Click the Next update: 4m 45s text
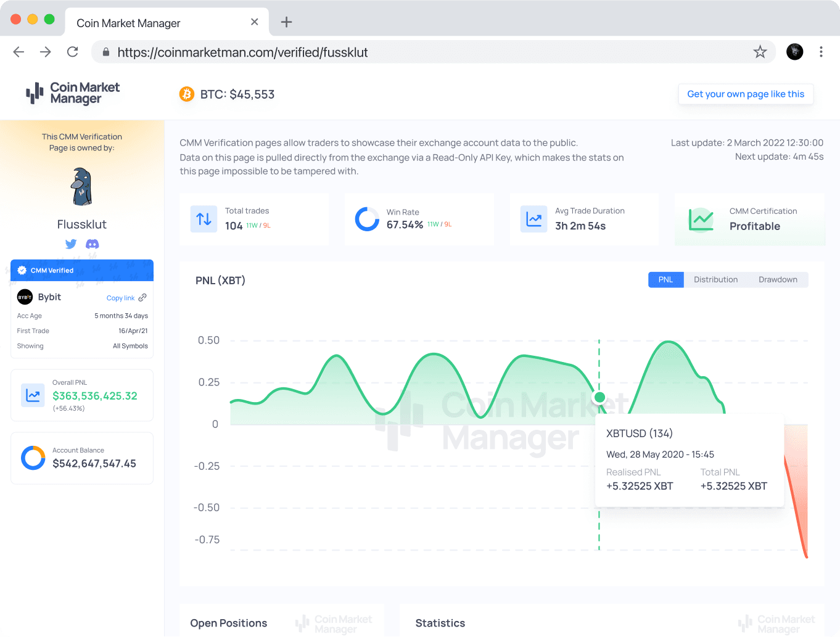Viewport: 840px width, 637px height. [780, 157]
